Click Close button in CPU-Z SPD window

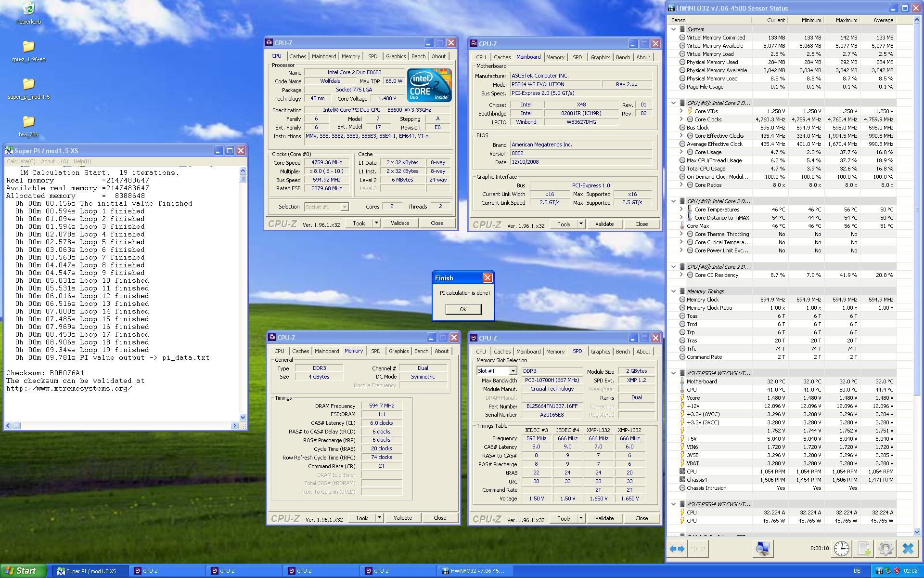pos(642,519)
